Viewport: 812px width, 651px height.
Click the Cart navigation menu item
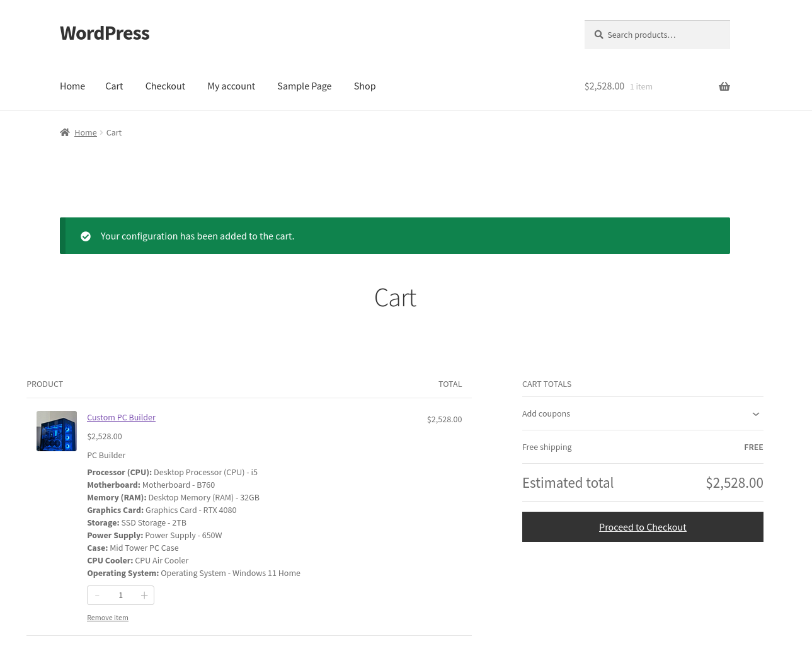[114, 86]
